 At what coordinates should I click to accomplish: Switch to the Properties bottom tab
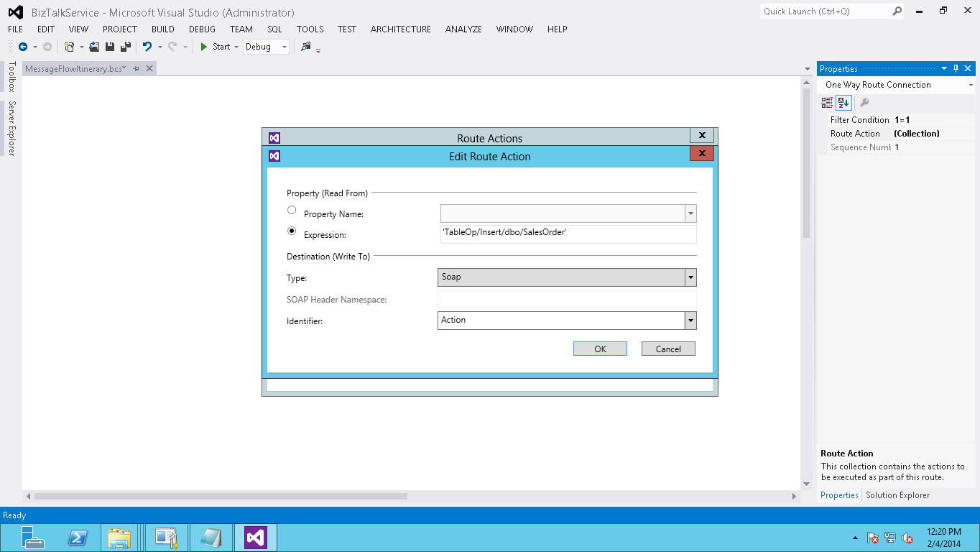pyautogui.click(x=839, y=495)
